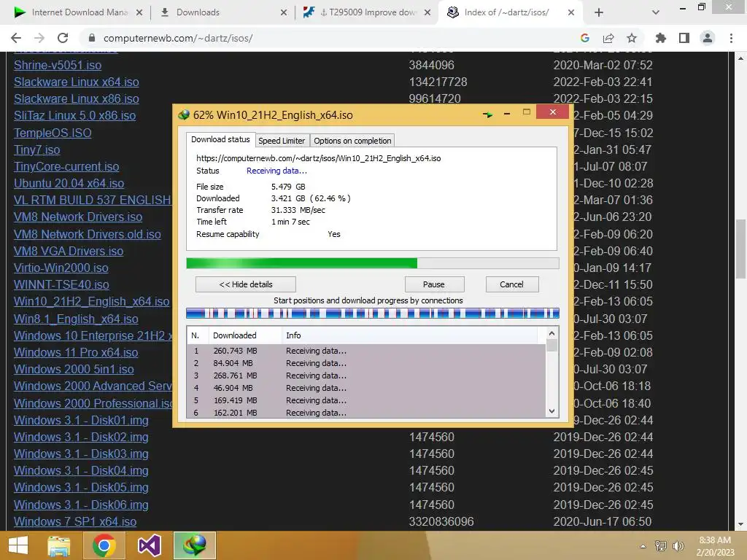Open the Slackware Linux x64.iso link

pyautogui.click(x=76, y=82)
